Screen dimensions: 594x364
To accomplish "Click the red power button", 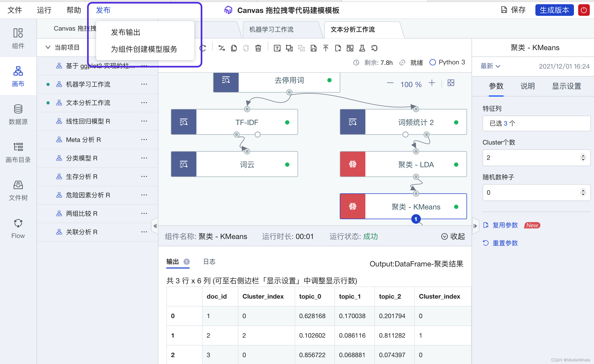I will 584,10.
